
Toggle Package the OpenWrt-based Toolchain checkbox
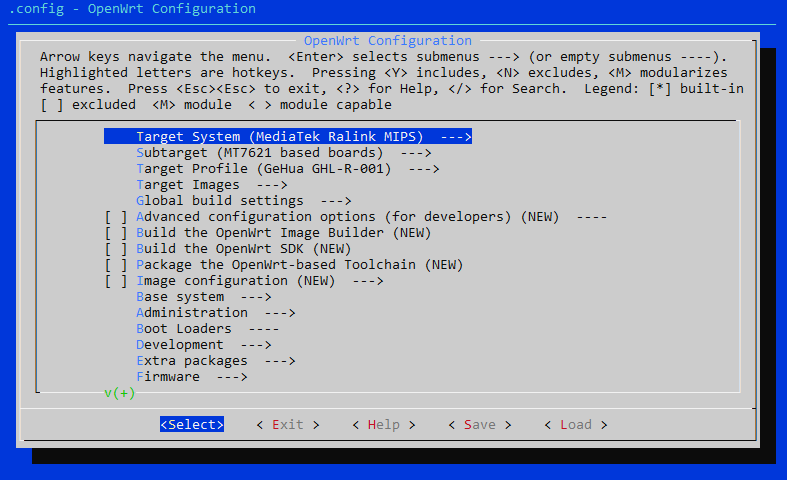(x=115, y=265)
